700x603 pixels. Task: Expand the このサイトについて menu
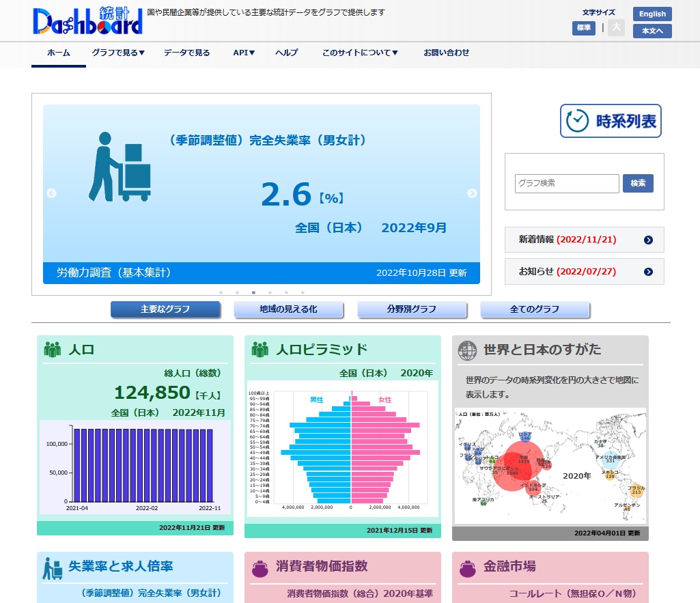tap(360, 52)
